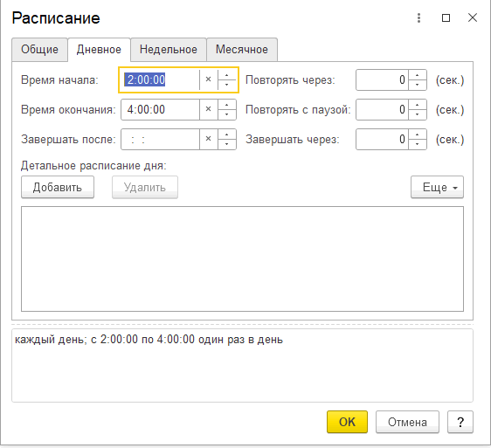Image resolution: width=491 pixels, height=448 pixels.
Task: Open help with the question mark button
Action: tap(460, 422)
